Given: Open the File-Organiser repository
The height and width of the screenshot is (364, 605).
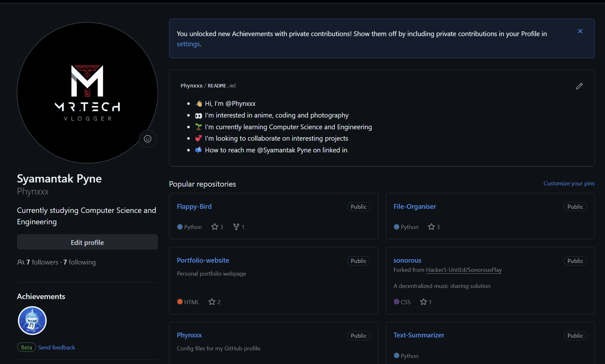Looking at the screenshot, I should coord(415,206).
